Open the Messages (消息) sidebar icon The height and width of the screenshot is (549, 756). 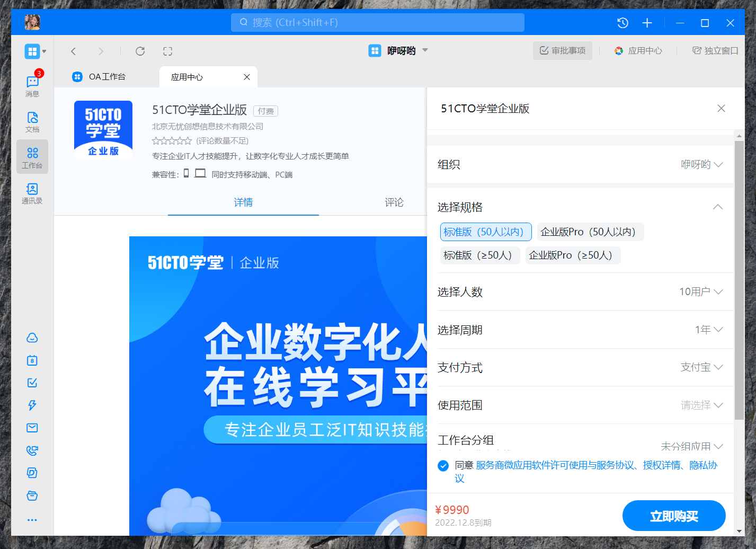click(x=32, y=85)
